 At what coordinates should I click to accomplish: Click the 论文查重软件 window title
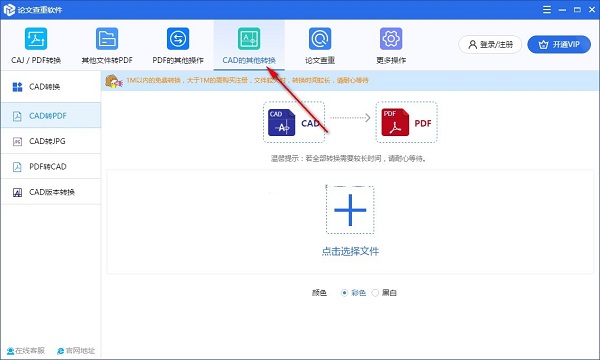click(40, 10)
